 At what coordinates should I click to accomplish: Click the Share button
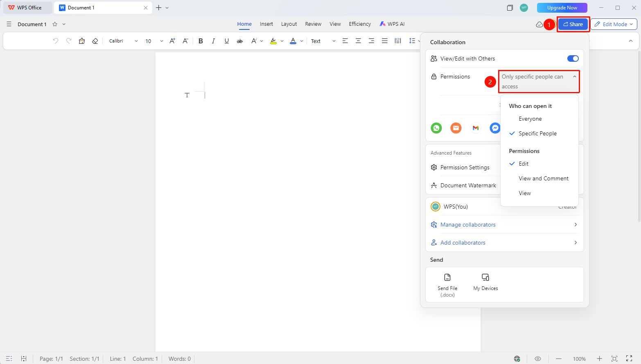[573, 25]
